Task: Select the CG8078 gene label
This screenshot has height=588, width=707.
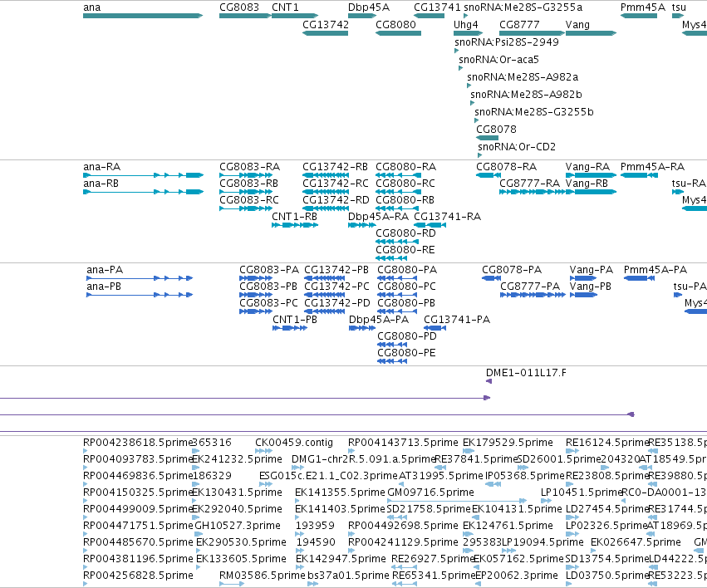Action: tap(497, 130)
